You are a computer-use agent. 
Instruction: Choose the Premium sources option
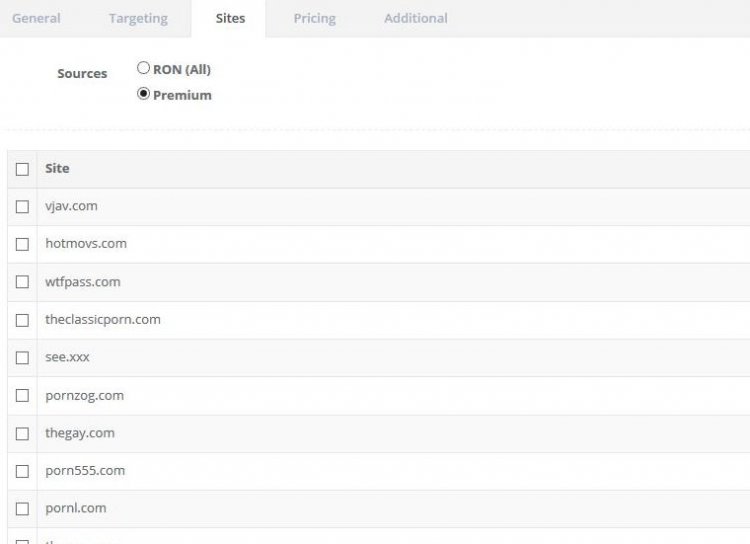click(144, 94)
